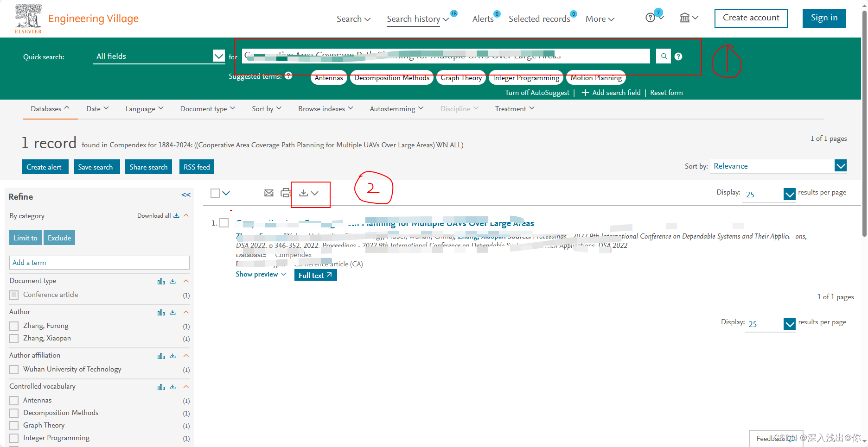Expand Show preview for the record
The image size is (868, 447).
pyautogui.click(x=261, y=274)
